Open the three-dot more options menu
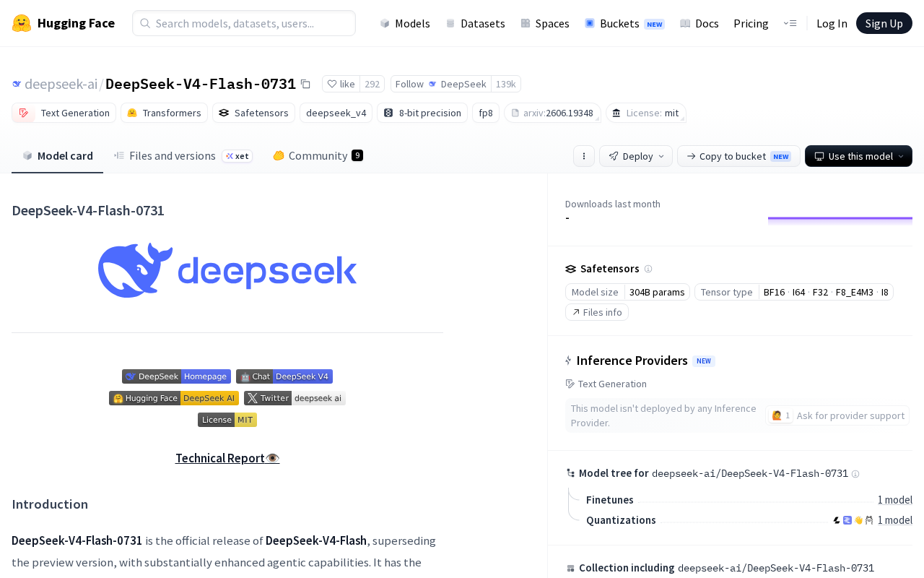924x578 pixels. tap(584, 156)
